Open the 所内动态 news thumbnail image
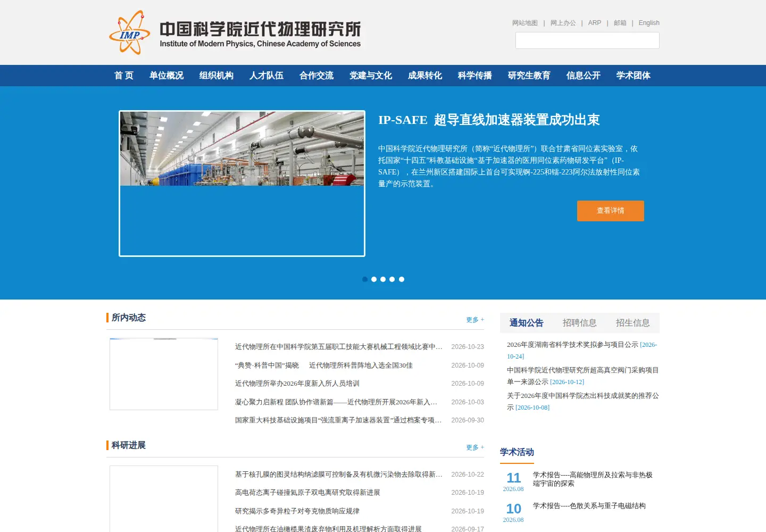The image size is (766, 532). click(x=164, y=374)
